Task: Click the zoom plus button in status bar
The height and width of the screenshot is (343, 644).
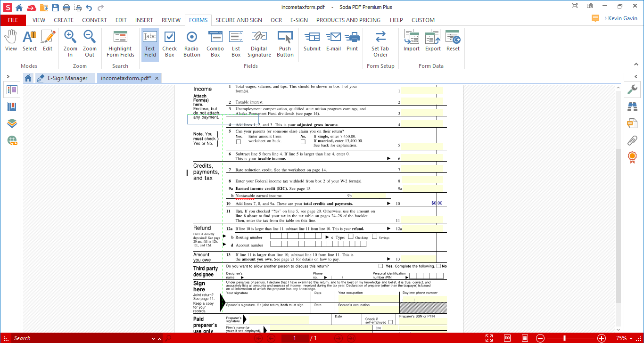Action: (602, 338)
